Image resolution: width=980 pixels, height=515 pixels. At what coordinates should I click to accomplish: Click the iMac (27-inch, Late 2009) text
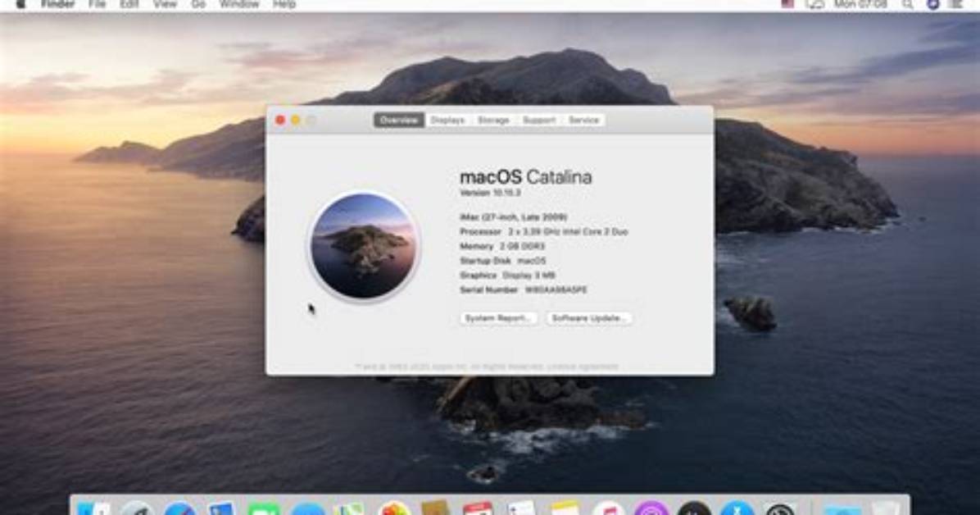pos(513,217)
